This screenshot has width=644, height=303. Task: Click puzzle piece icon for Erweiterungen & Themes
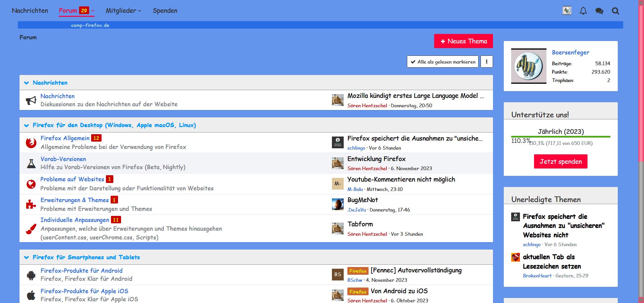point(31,204)
